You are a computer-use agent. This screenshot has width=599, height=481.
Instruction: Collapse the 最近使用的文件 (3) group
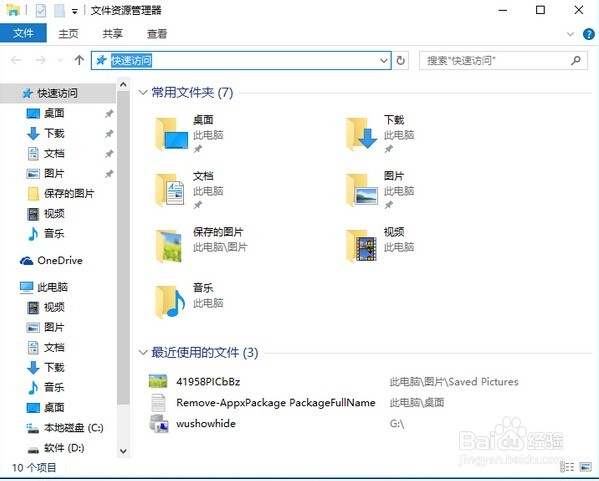click(143, 352)
